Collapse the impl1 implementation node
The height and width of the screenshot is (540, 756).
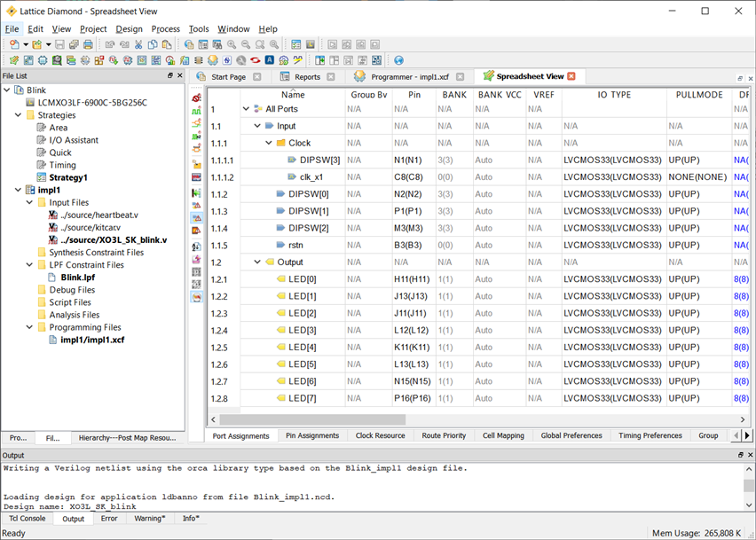19,190
